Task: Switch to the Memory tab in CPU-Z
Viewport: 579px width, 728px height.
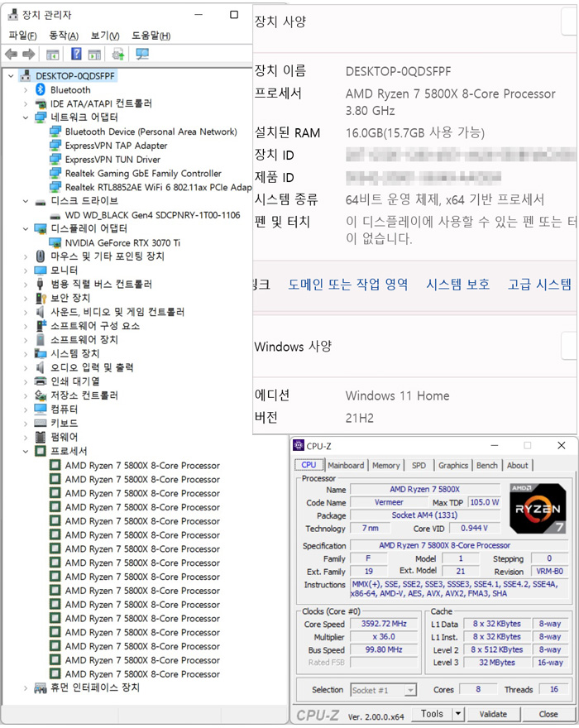Action: pos(385,466)
